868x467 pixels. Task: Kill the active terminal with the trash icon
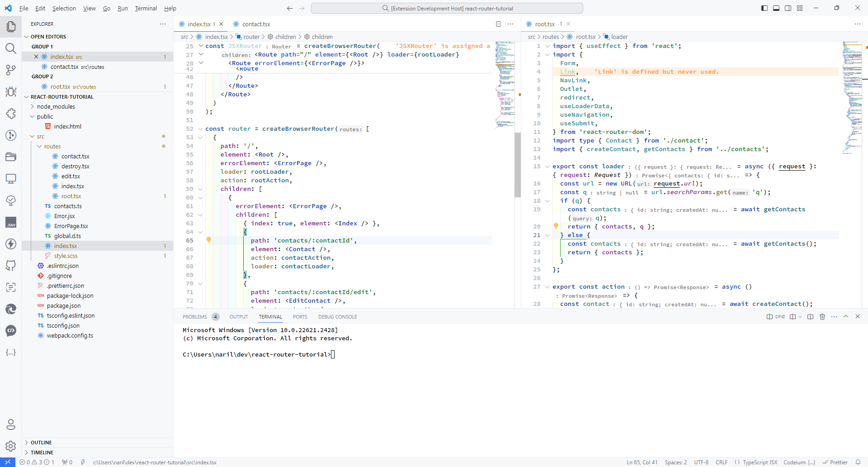click(x=822, y=316)
